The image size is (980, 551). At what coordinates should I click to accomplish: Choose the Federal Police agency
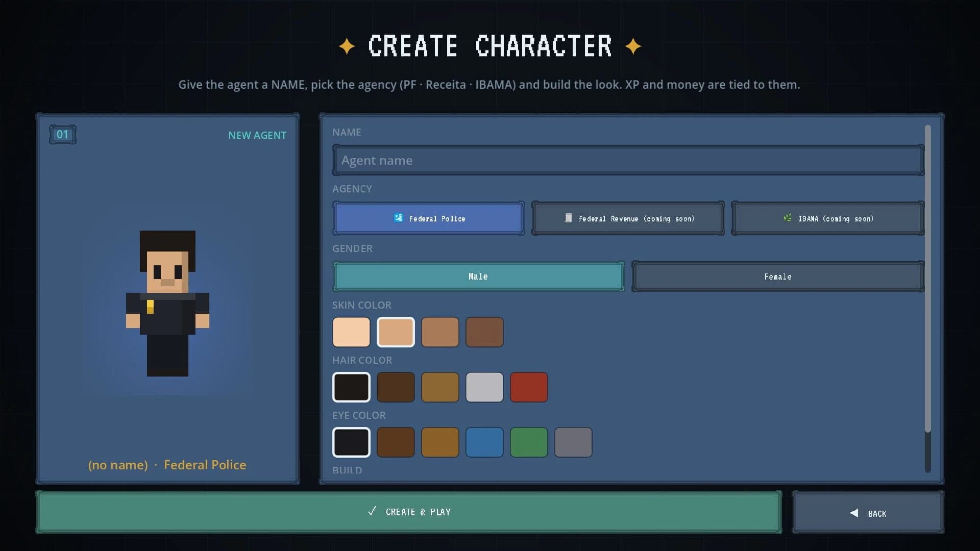[x=428, y=218]
